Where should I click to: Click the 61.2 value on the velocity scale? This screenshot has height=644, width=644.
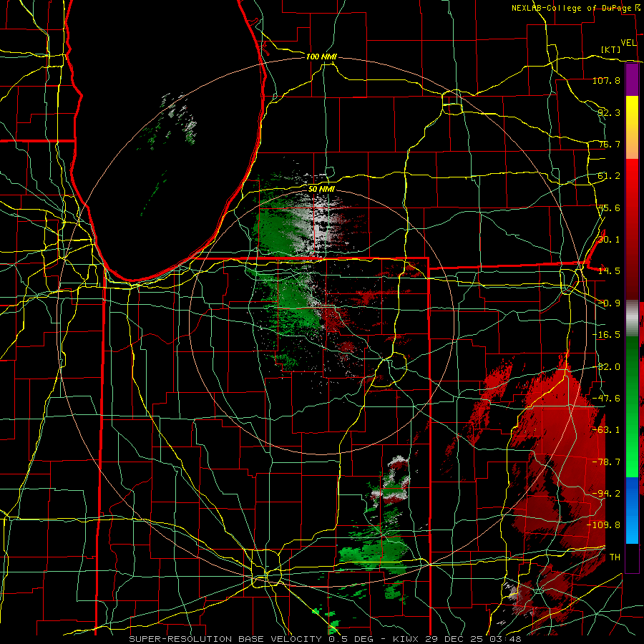click(609, 176)
